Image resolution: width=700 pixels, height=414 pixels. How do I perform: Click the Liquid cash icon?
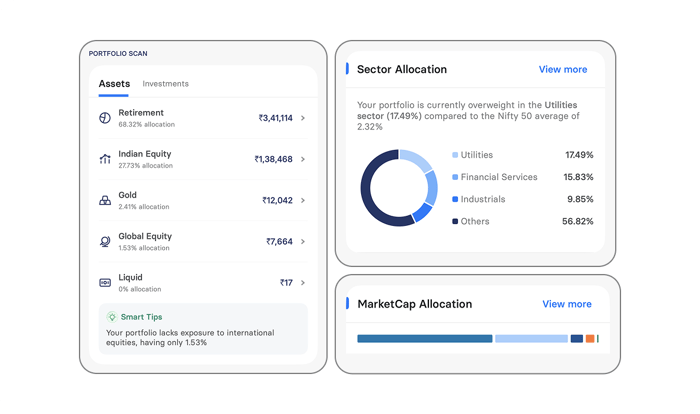105,283
